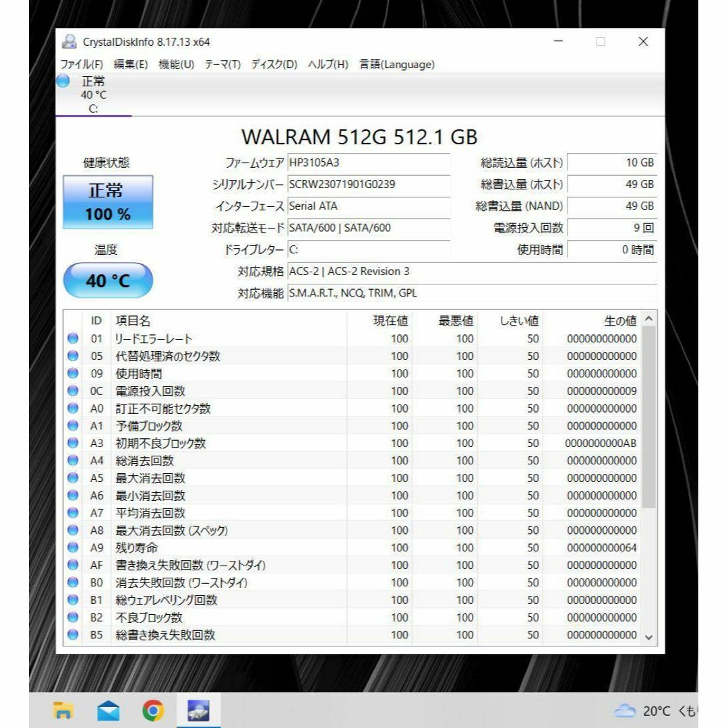The height and width of the screenshot is (728, 728).
Task: Click the インターフェース field Serial ATA
Action: 369,206
